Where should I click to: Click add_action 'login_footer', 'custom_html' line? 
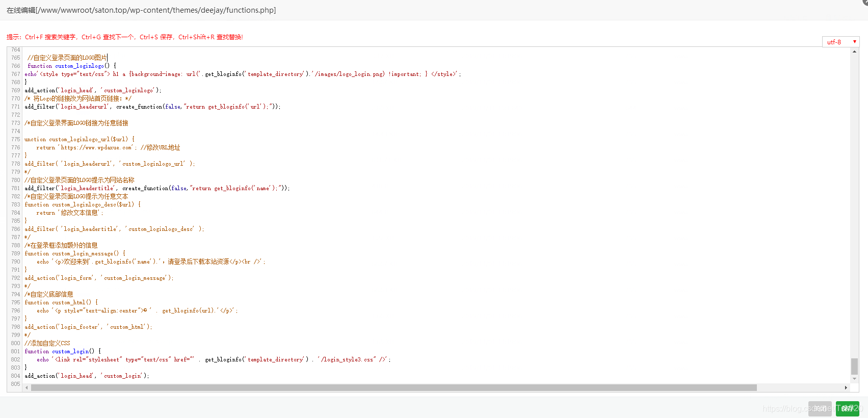click(88, 327)
